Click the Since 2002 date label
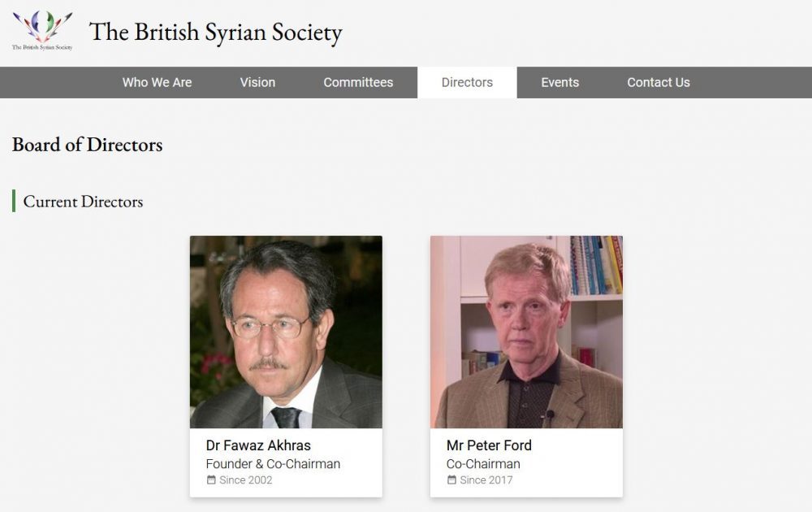 pyautogui.click(x=245, y=479)
